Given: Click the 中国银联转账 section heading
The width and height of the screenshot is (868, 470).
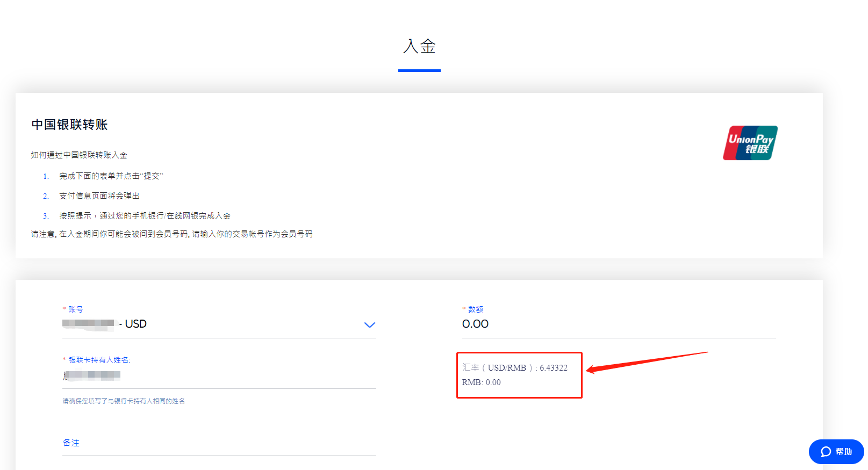Looking at the screenshot, I should 69,125.
